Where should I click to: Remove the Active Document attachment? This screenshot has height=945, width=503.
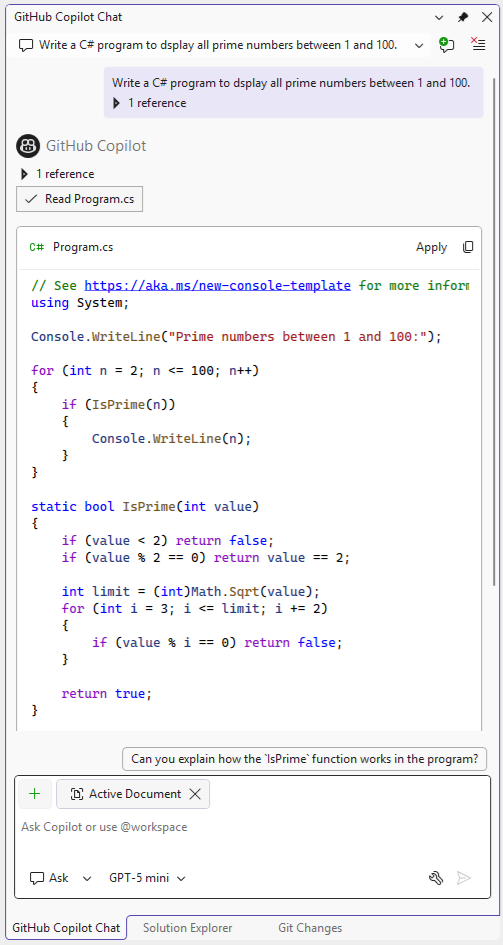pyautogui.click(x=195, y=794)
